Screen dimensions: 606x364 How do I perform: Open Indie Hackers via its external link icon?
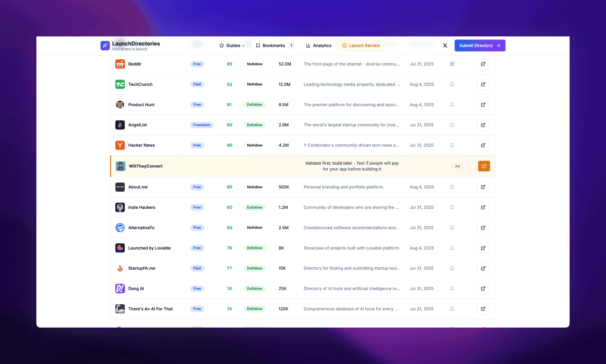pos(483,207)
